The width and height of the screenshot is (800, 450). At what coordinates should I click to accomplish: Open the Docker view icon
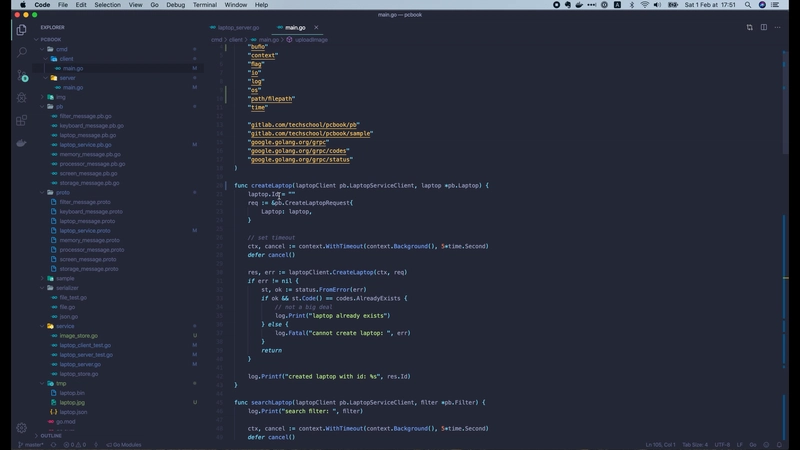[x=21, y=143]
